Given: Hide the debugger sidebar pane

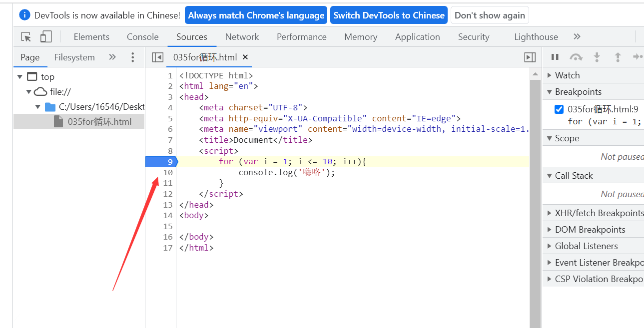Looking at the screenshot, I should click(x=530, y=57).
